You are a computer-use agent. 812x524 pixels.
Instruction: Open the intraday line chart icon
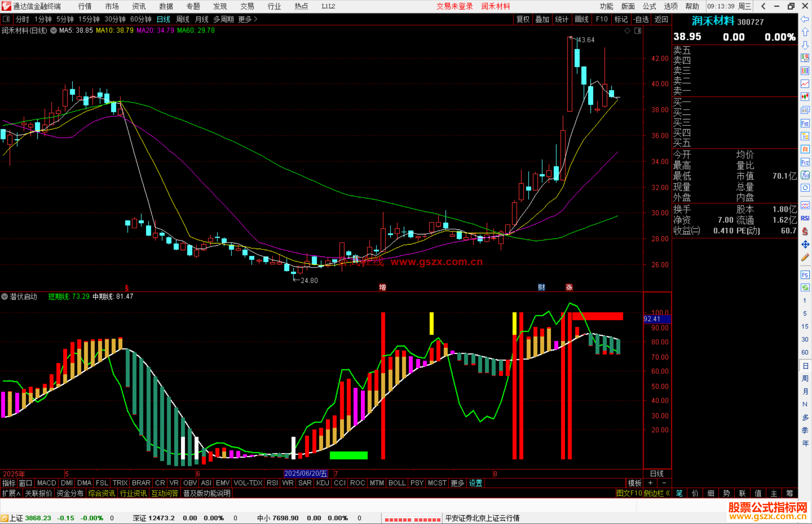click(x=805, y=83)
